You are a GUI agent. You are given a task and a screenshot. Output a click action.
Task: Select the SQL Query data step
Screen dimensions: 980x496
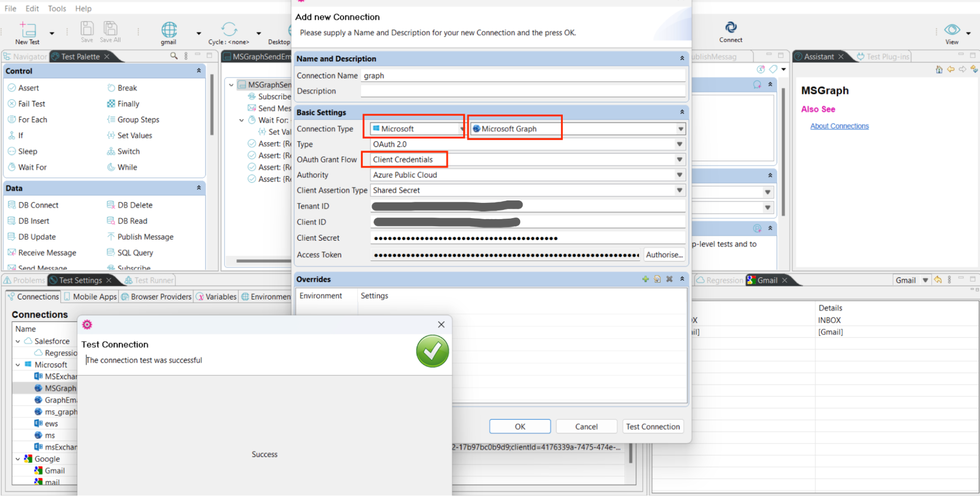130,253
